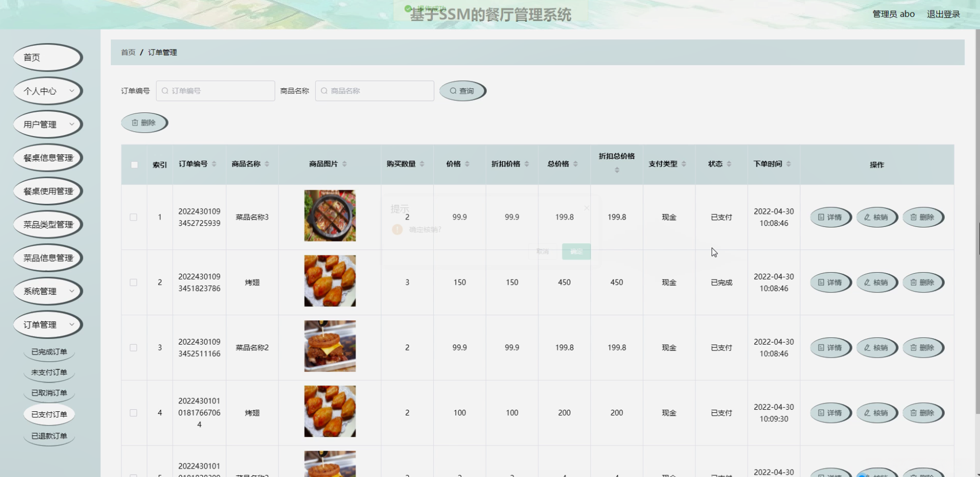Open product image of order row 4
980x477 pixels.
click(x=330, y=411)
